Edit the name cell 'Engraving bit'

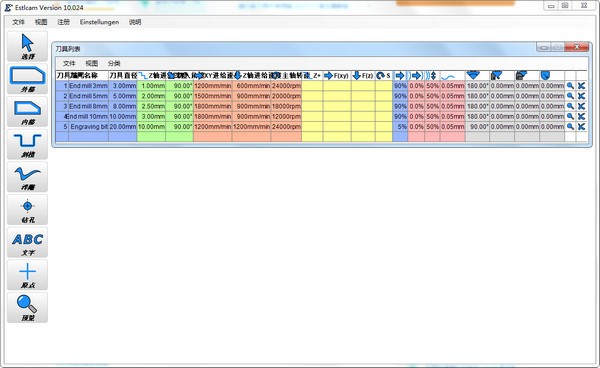tap(88, 127)
